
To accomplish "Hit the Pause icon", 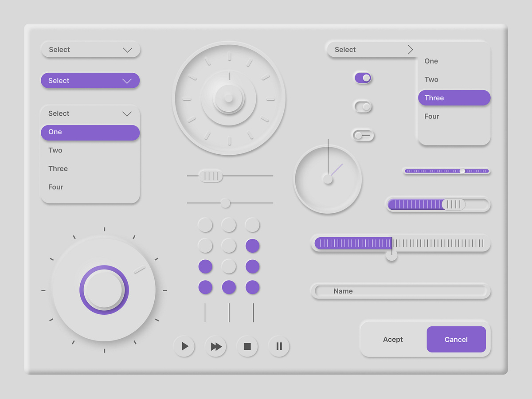I will 279,347.
